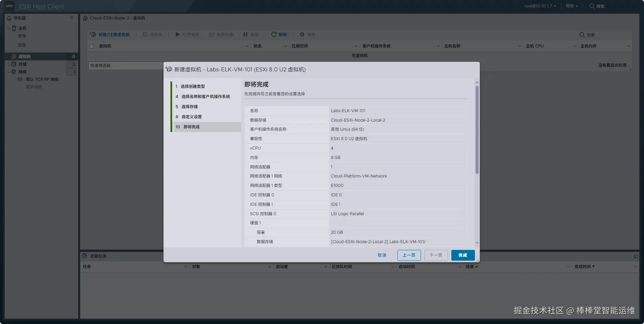The width and height of the screenshot is (644, 324).
Task: Click the breadcrumb VM icon beside Cloud-ESXi-Node-2
Action: pyautogui.click(x=85, y=18)
